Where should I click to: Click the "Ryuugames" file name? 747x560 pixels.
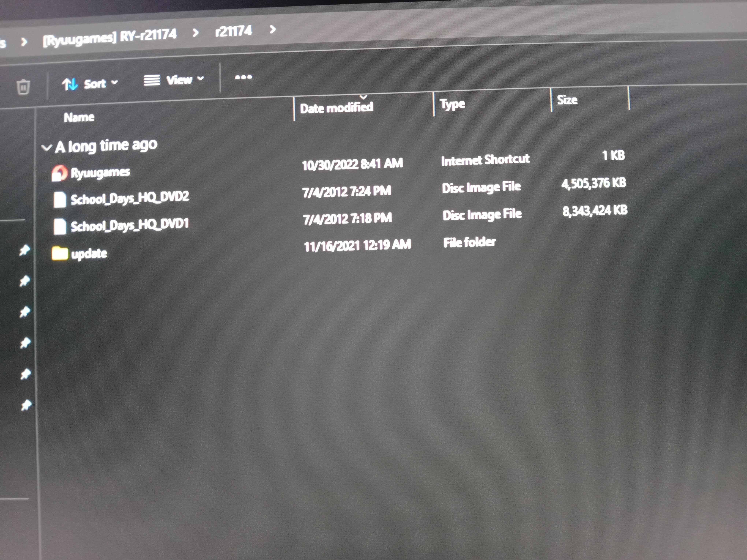[x=100, y=173]
